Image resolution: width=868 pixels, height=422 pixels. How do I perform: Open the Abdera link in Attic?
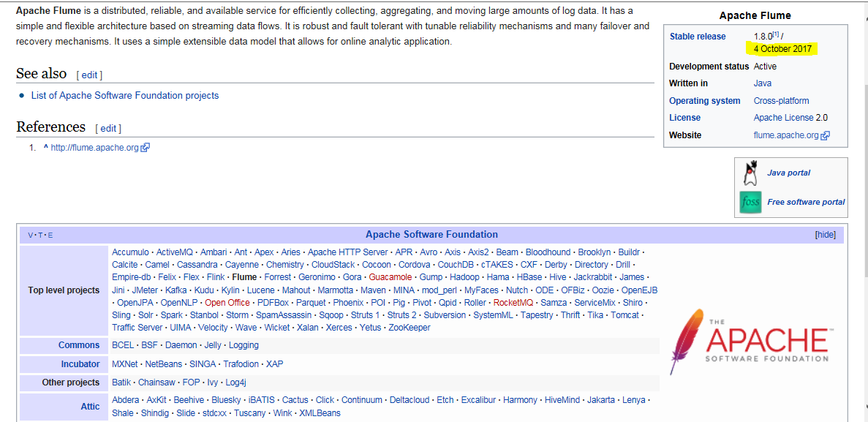pos(125,400)
